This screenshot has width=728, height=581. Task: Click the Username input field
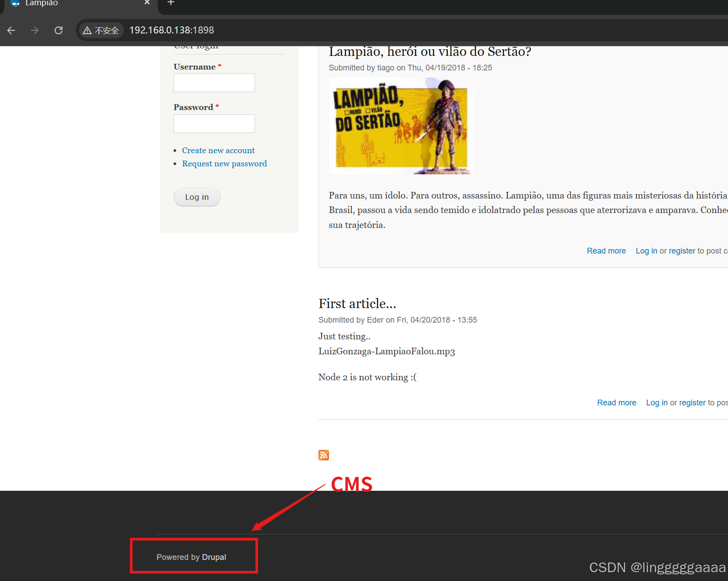tap(214, 83)
